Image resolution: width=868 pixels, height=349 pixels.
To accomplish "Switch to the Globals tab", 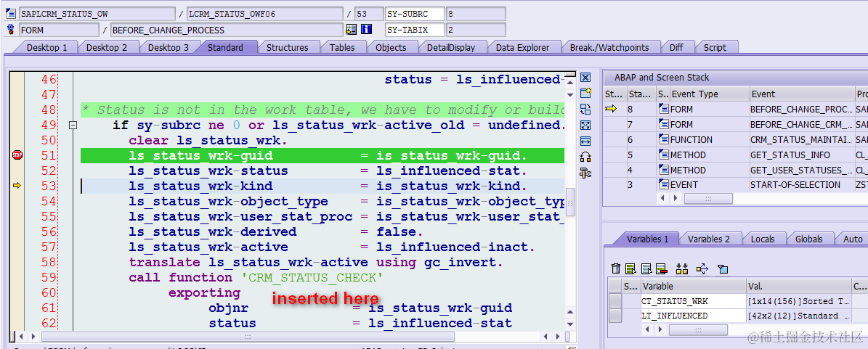I will [x=808, y=239].
